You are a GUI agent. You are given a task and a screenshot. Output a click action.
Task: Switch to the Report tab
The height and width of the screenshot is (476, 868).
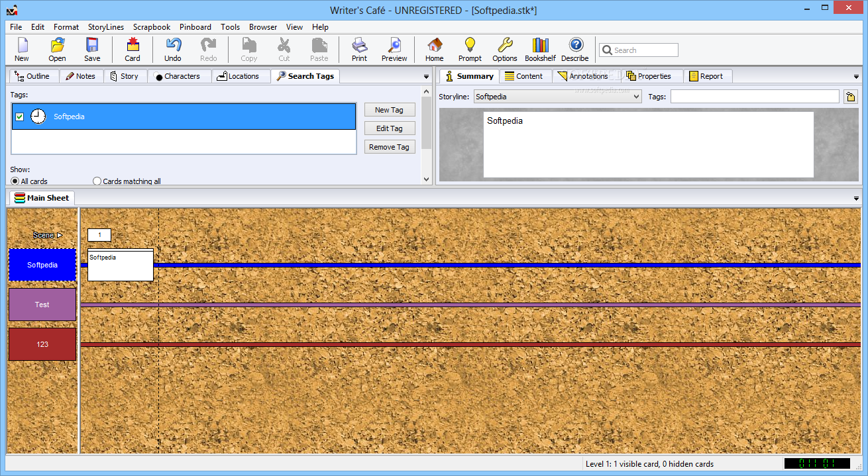(706, 76)
